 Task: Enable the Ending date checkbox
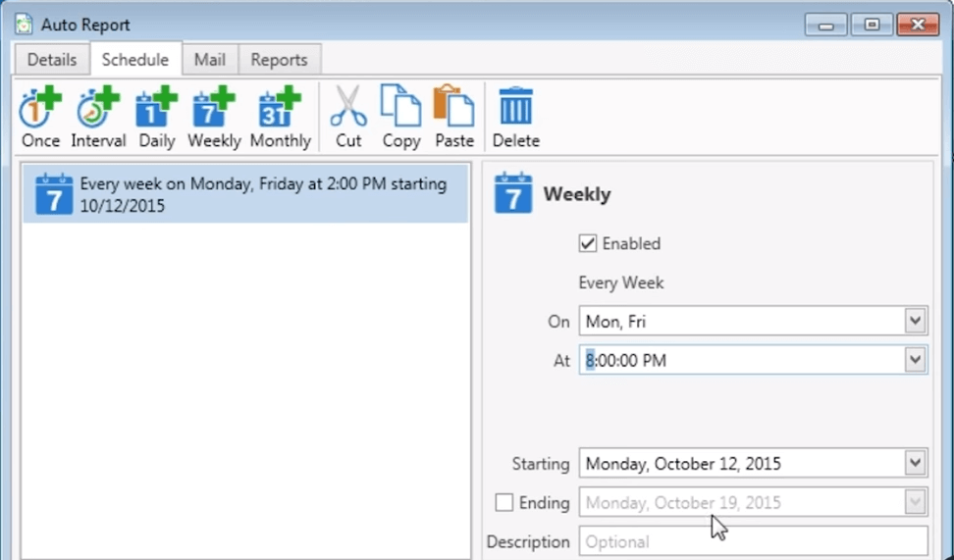click(503, 502)
